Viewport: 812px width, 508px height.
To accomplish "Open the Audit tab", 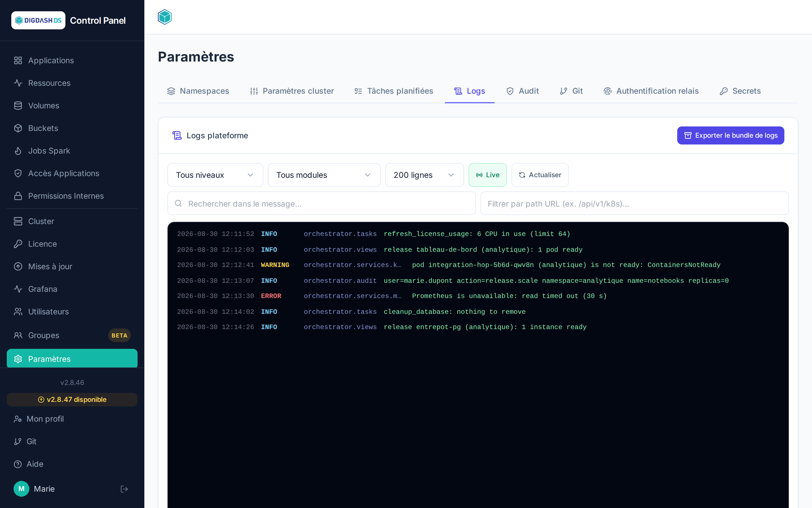I will [522, 91].
